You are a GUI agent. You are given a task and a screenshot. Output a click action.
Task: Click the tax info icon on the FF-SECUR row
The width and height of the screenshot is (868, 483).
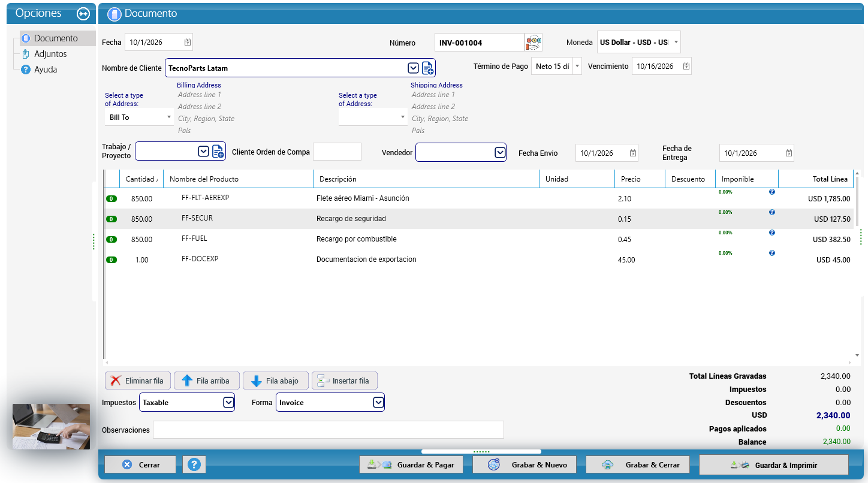click(772, 213)
